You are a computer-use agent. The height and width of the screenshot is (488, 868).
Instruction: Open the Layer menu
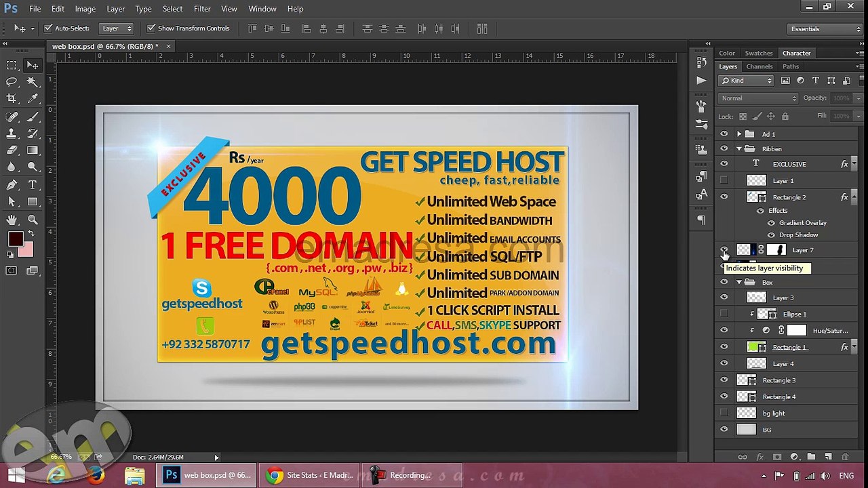[115, 9]
